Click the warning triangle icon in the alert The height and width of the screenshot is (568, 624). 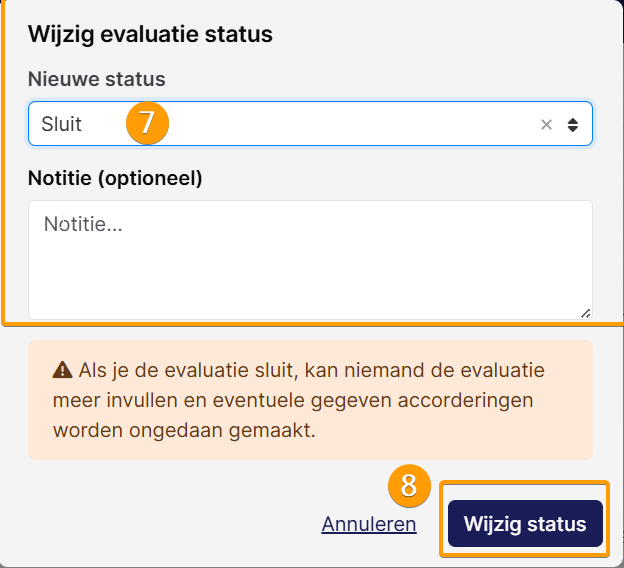62,370
